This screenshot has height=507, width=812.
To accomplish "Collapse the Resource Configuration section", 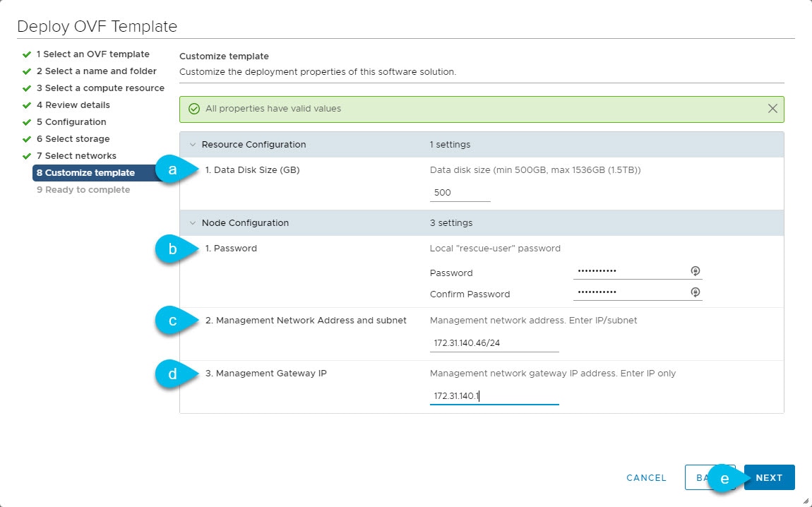I will pyautogui.click(x=193, y=145).
